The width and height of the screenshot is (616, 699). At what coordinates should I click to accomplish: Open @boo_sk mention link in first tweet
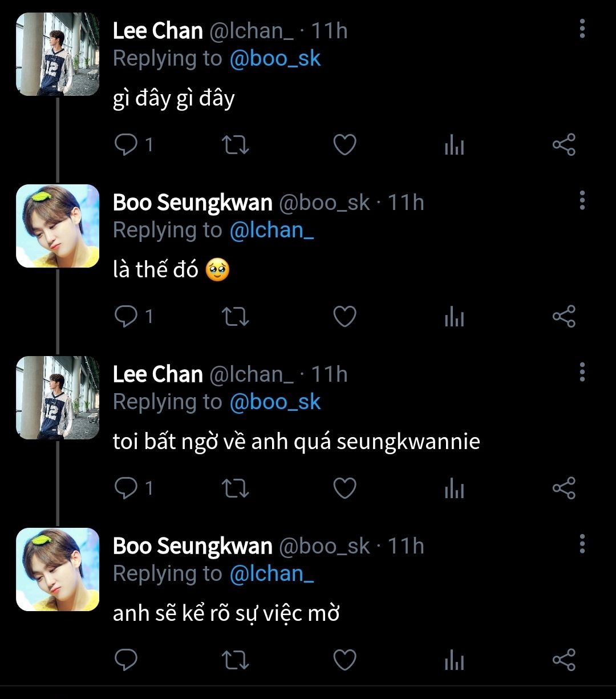[275, 59]
